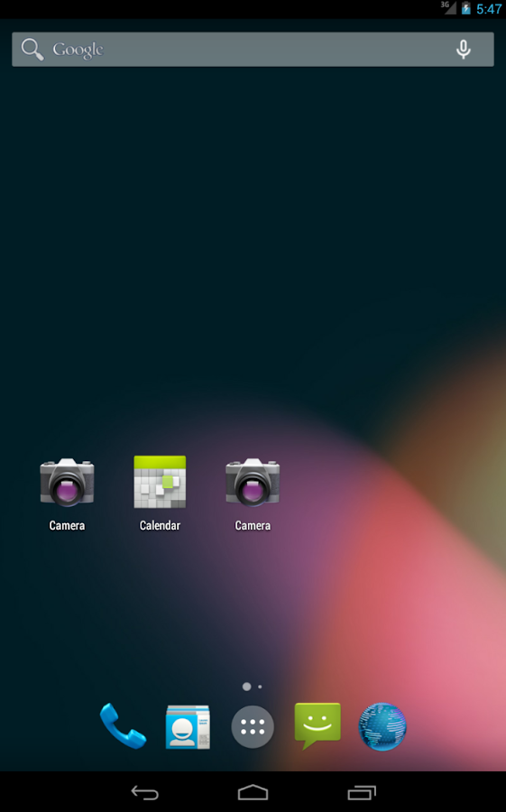Tap the 5:47 clock in status bar

coord(489,9)
